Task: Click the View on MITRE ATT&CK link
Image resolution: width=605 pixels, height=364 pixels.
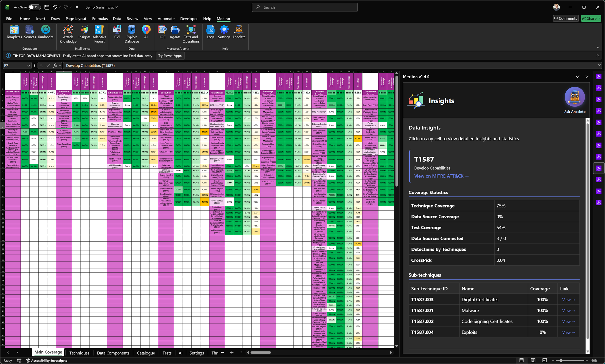Action: [441, 176]
